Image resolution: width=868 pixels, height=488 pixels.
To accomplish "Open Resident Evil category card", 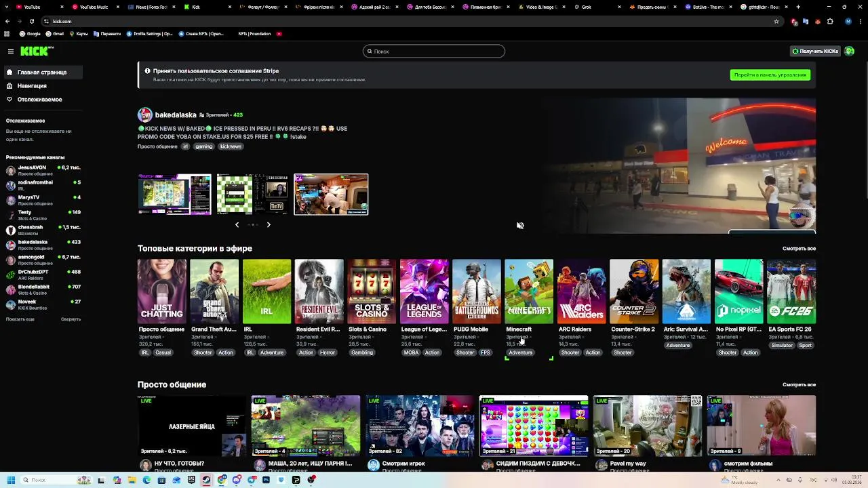I will (319, 291).
